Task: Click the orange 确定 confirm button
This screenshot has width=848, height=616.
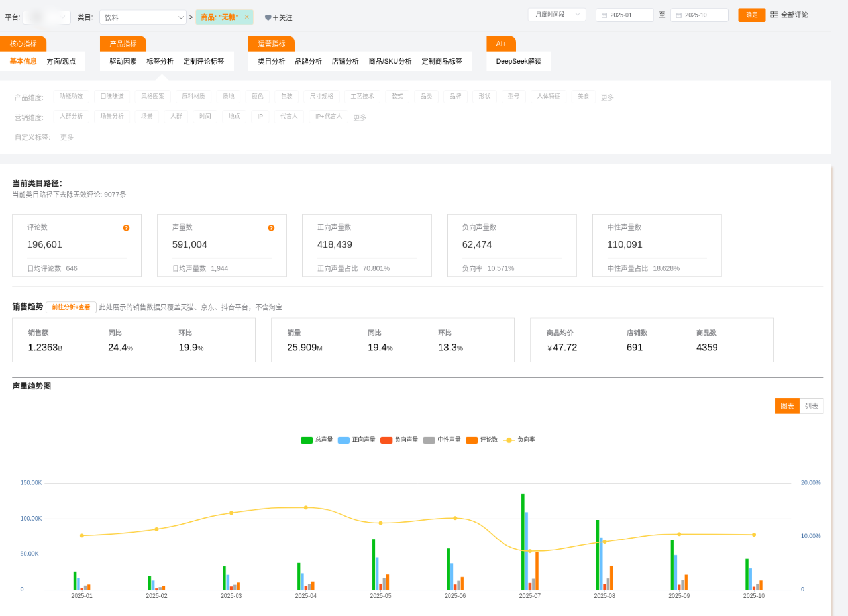Action: pos(751,15)
